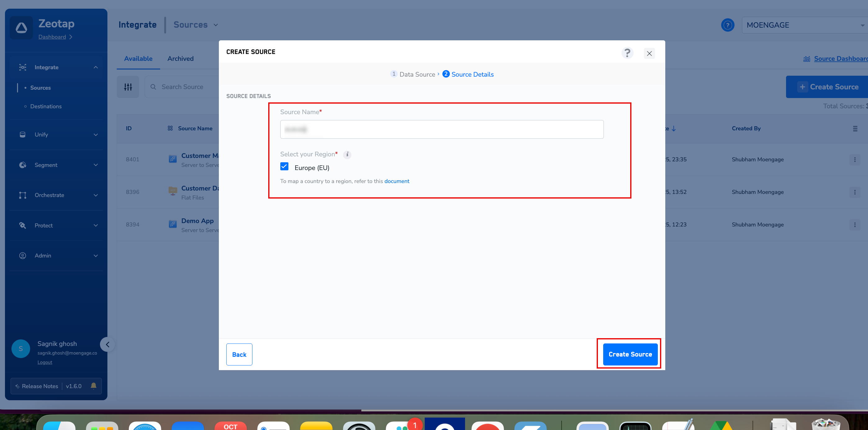Click the Source Name input field
Screen dimensions: 868x430
(442, 129)
